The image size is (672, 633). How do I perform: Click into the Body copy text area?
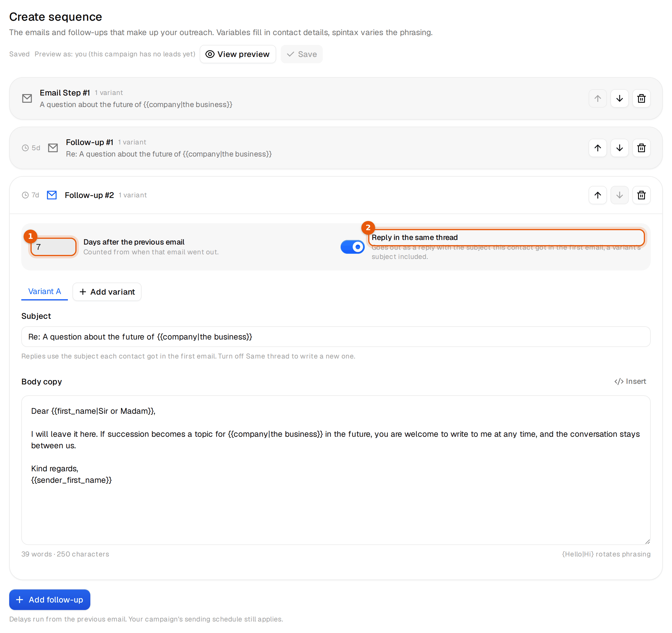(x=336, y=470)
